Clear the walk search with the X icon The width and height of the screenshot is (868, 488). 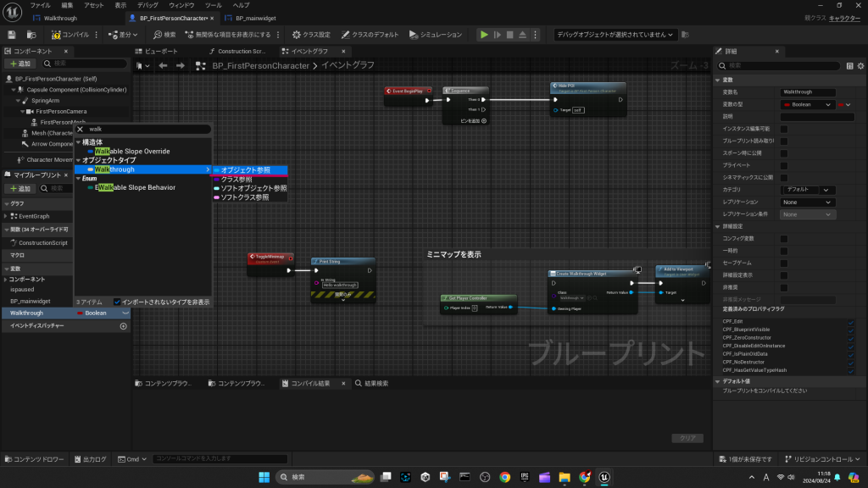click(81, 130)
